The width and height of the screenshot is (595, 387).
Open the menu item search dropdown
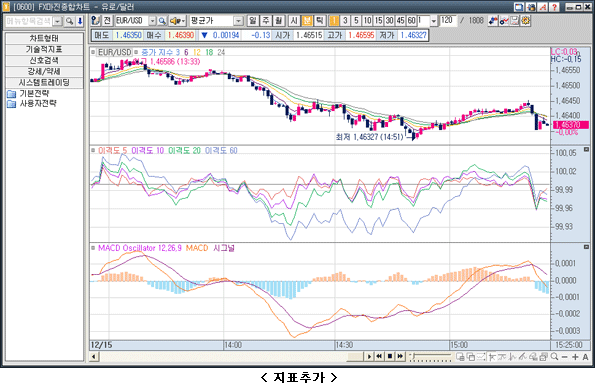pos(57,21)
